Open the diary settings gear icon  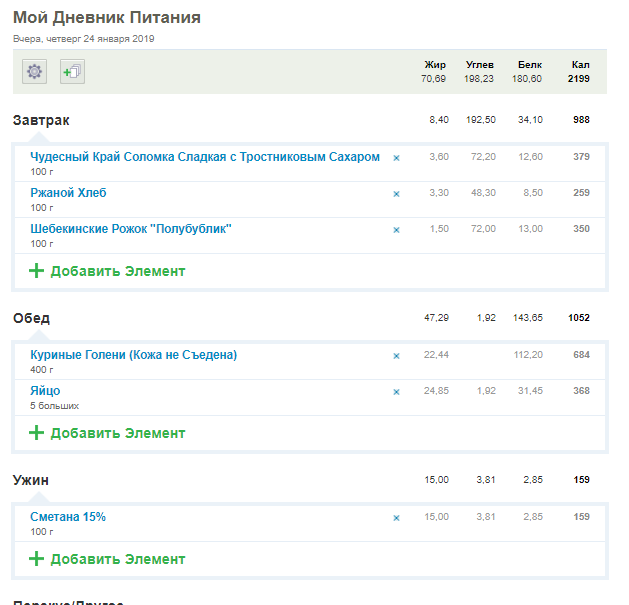pos(35,71)
